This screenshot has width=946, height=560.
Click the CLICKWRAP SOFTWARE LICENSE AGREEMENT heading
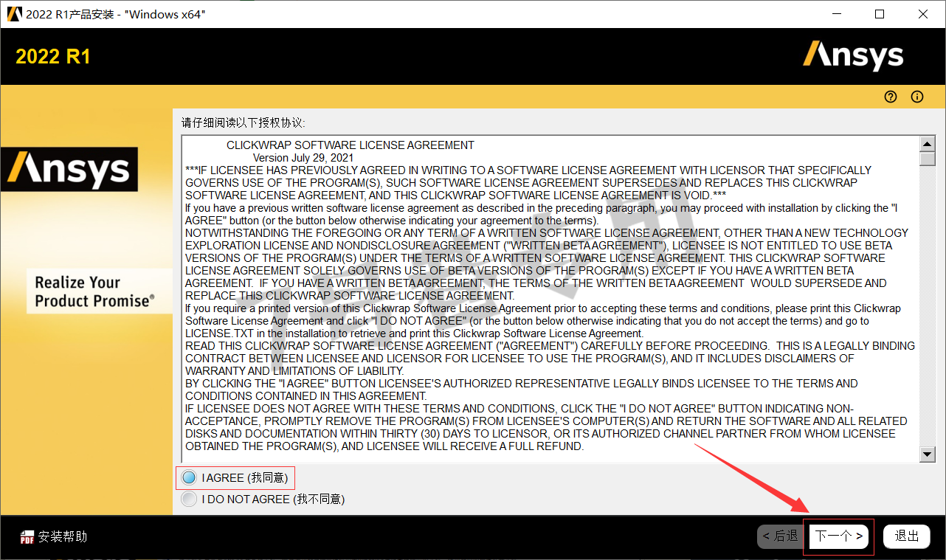(351, 145)
